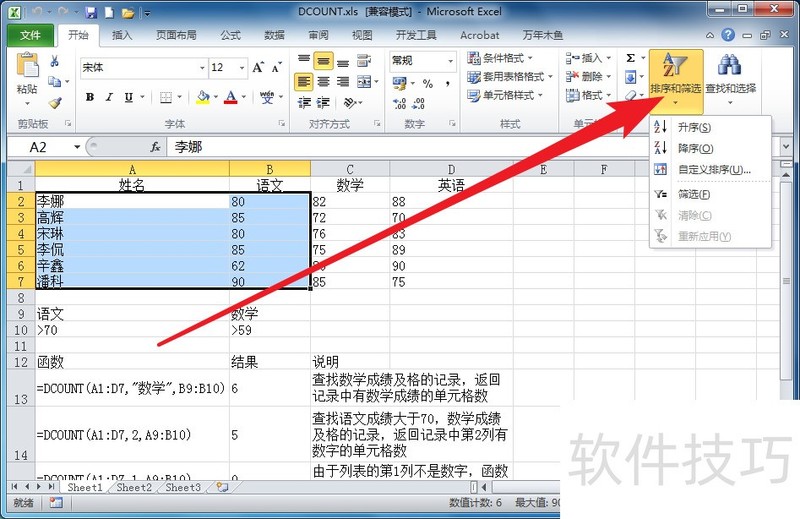This screenshot has width=800, height=519.
Task: Open the phonetic guide 文 icon
Action: pos(267,97)
